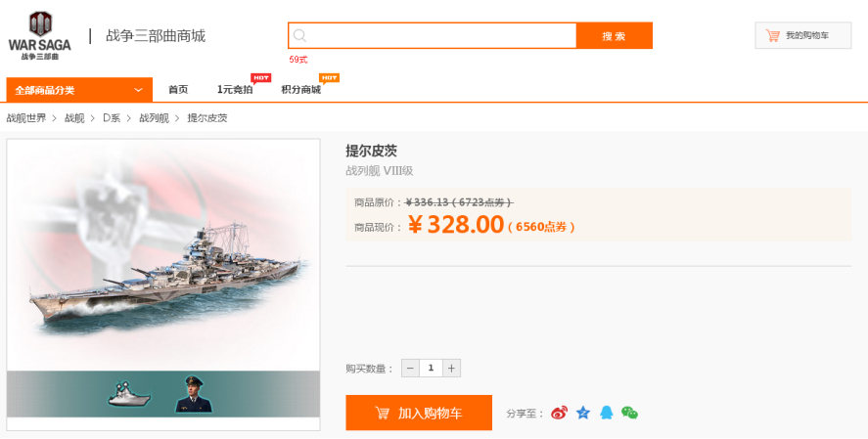
Task: Share via QQ penguin icon
Action: [x=607, y=413]
